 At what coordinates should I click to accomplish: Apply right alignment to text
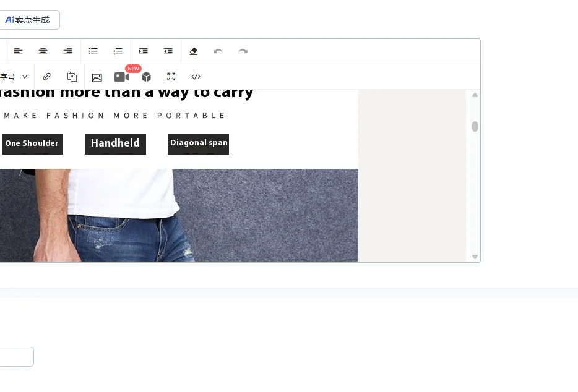[x=68, y=51]
